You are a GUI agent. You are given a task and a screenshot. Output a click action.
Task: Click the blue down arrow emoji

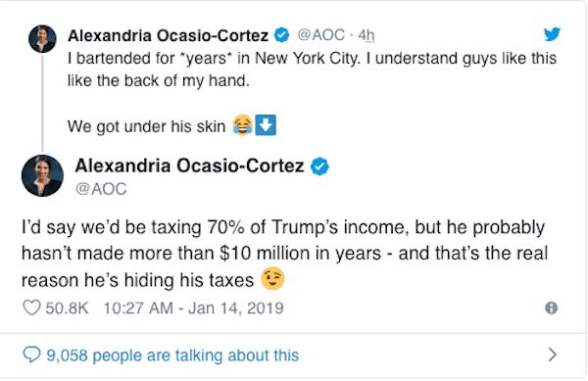coord(266,124)
